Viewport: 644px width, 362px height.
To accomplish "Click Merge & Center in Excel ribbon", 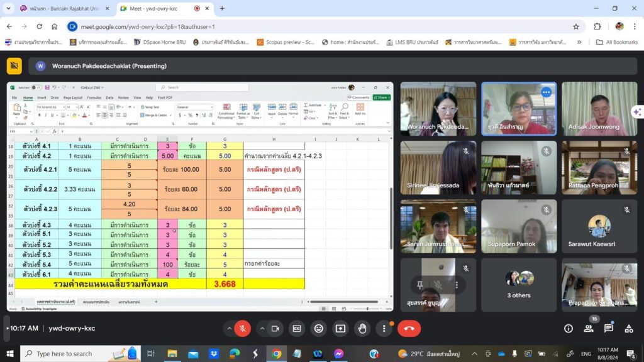I will (x=154, y=116).
